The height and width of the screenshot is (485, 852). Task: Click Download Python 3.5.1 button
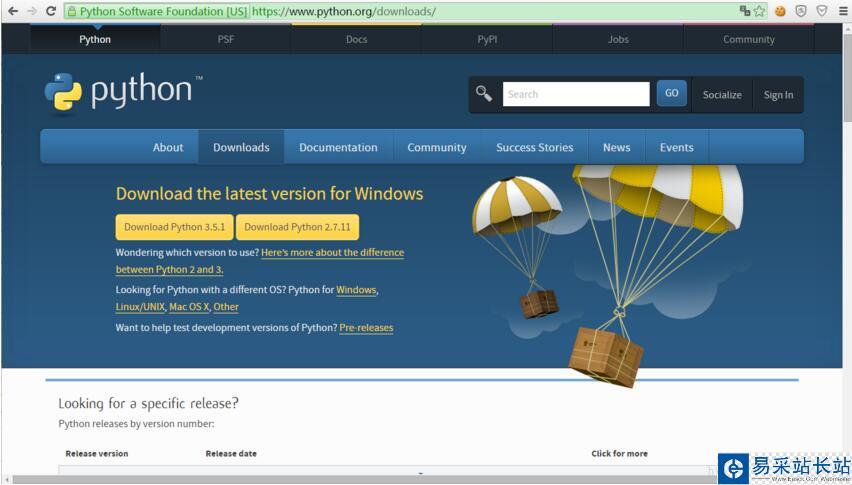click(174, 227)
